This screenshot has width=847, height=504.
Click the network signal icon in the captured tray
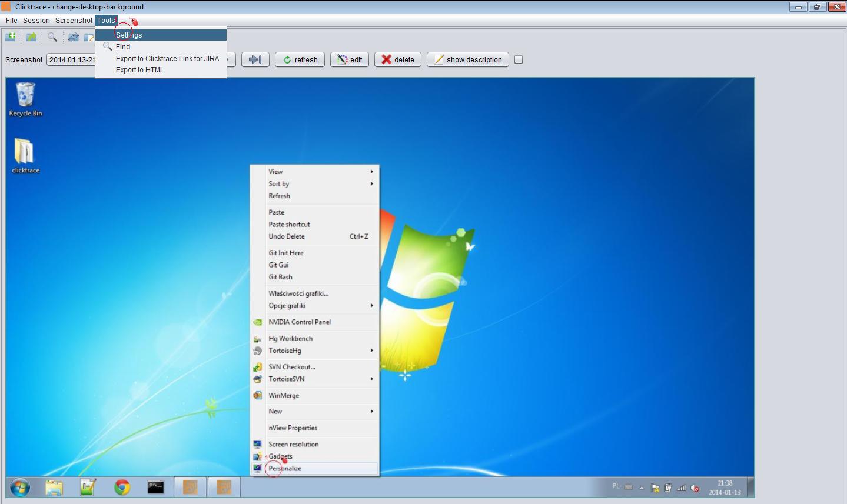[x=682, y=488]
